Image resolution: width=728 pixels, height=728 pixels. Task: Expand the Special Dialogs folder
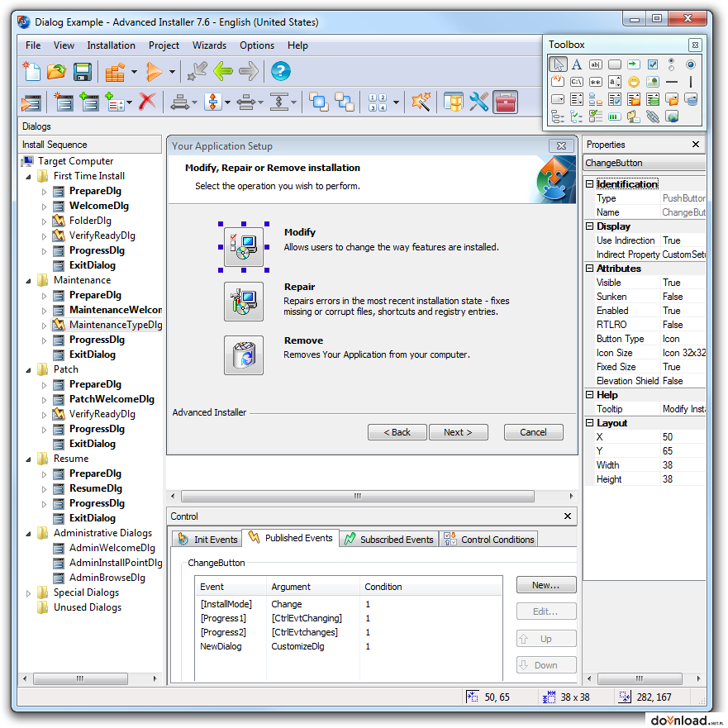point(28,592)
